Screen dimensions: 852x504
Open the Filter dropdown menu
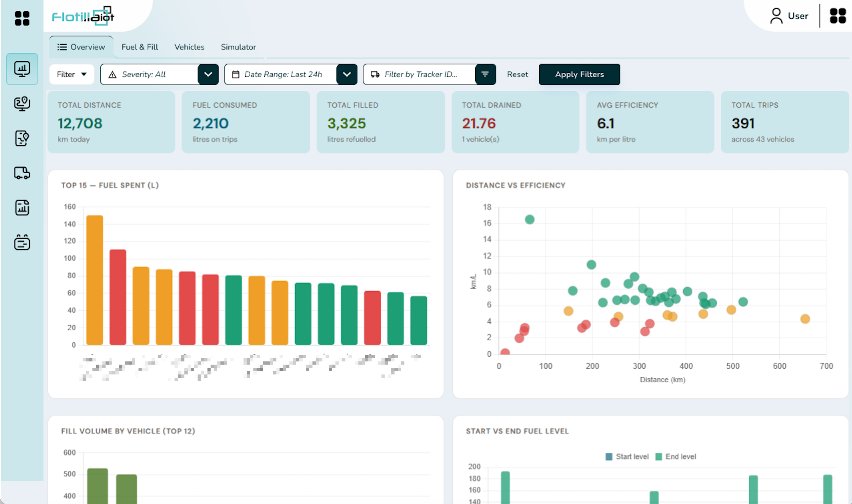pos(72,74)
